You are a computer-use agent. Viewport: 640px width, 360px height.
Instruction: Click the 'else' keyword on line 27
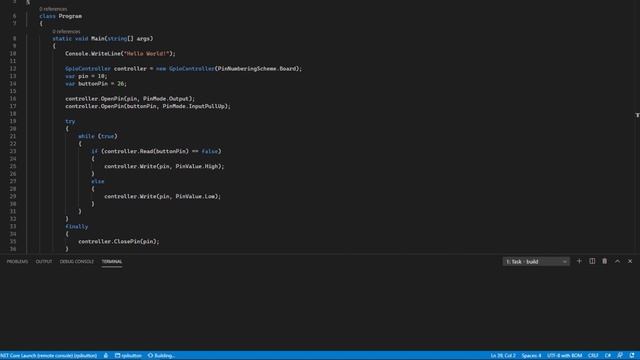(98, 181)
